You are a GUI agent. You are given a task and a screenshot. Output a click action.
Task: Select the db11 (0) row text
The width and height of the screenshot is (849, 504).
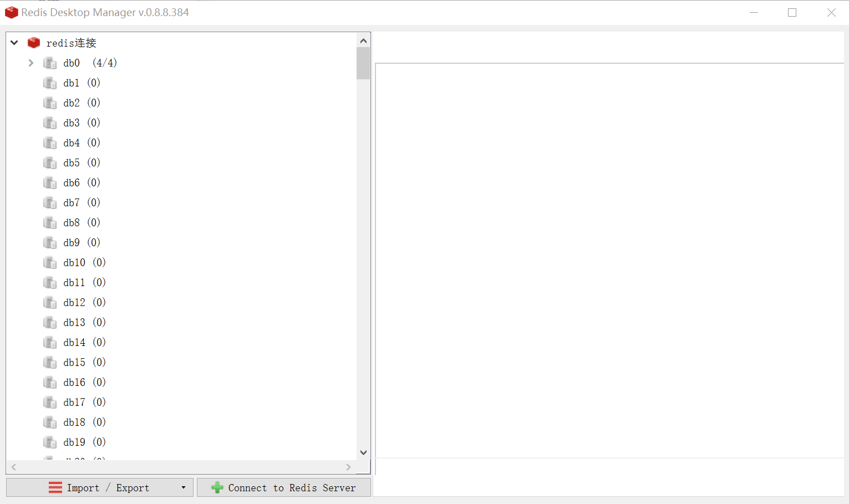[x=84, y=282]
